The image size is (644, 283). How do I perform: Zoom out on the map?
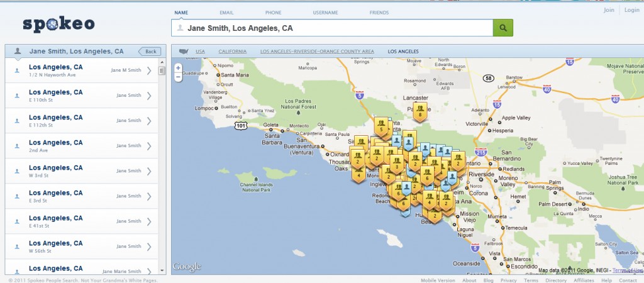pyautogui.click(x=178, y=77)
